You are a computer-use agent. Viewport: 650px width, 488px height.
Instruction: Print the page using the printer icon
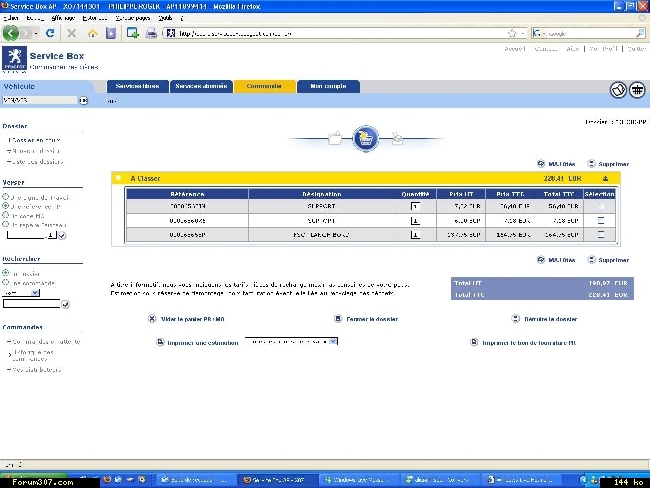click(151, 33)
